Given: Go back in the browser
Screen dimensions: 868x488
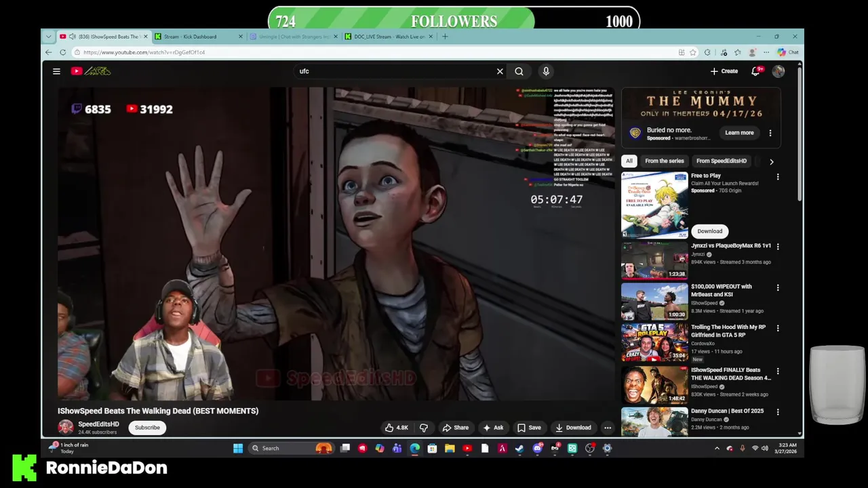Looking at the screenshot, I should [x=48, y=52].
